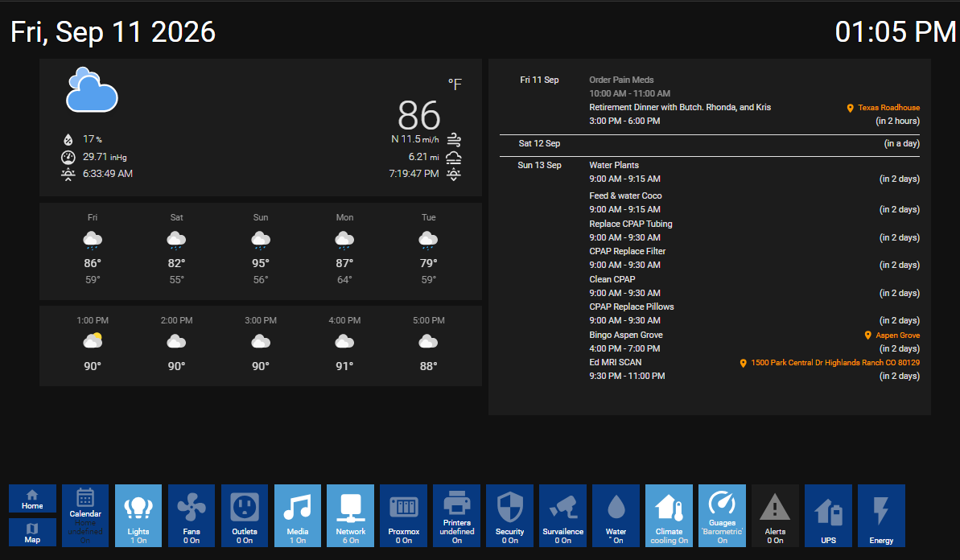
Task: Click the Texas Roadhouse location link
Action: click(x=883, y=108)
